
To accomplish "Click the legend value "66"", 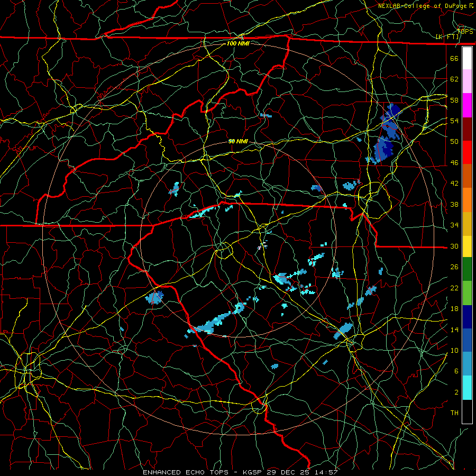I will (454, 58).
